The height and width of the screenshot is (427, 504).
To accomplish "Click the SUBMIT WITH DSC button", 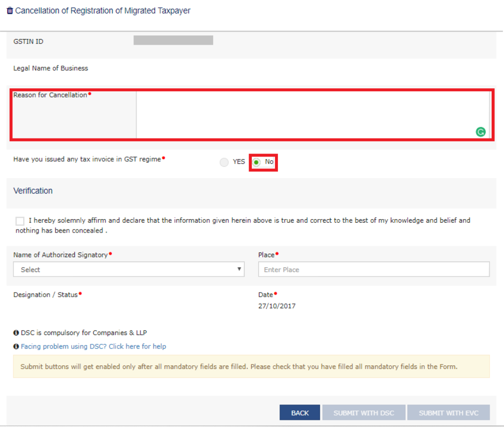I will 364,413.
